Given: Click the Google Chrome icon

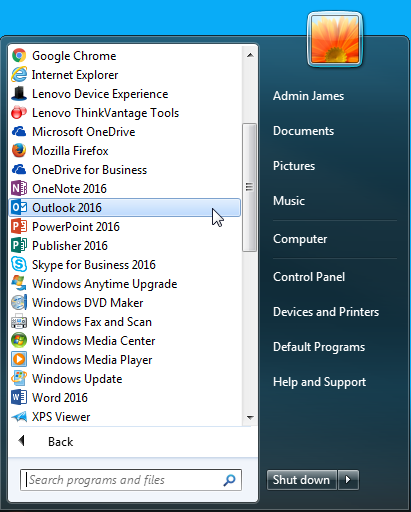Looking at the screenshot, I should click(x=19, y=55).
